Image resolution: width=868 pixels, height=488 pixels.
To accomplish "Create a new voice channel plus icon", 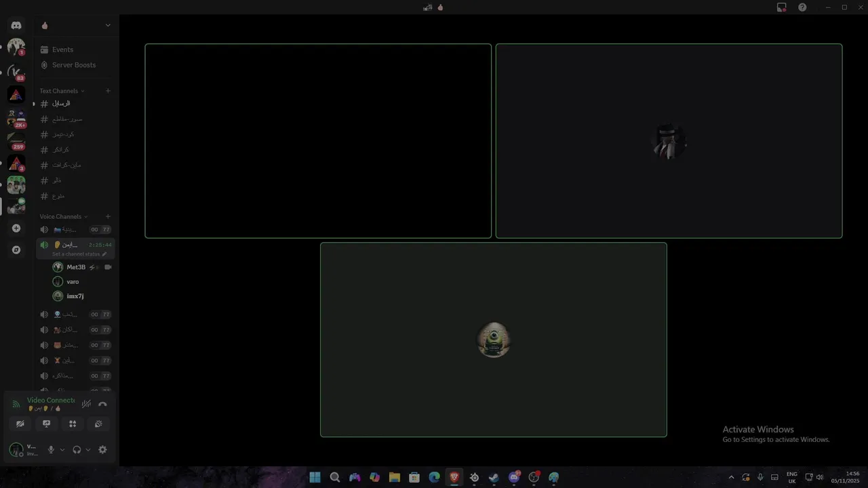I will 108,217.
